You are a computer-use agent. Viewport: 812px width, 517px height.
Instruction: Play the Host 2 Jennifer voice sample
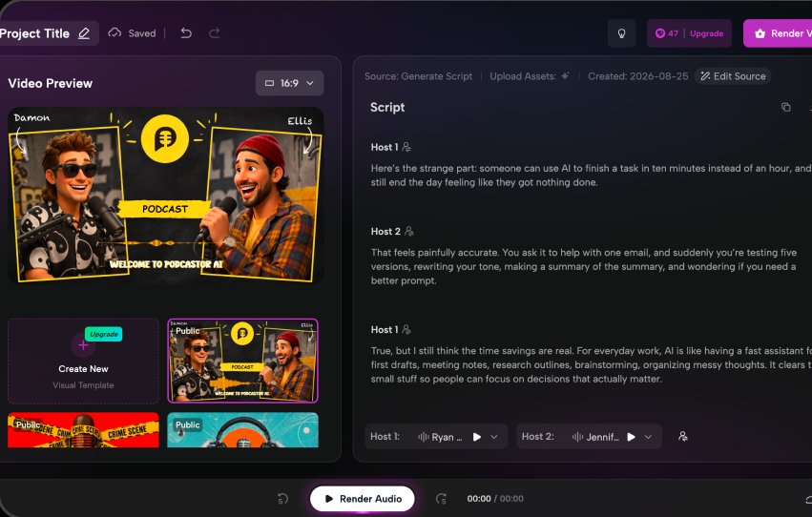[631, 437]
